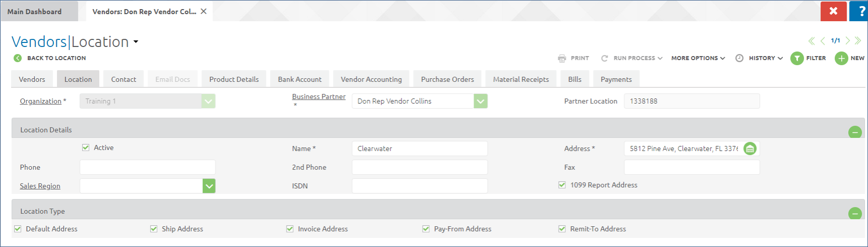Uncheck the Active checkbox
Image resolution: width=868 pixels, height=247 pixels.
pyautogui.click(x=86, y=147)
